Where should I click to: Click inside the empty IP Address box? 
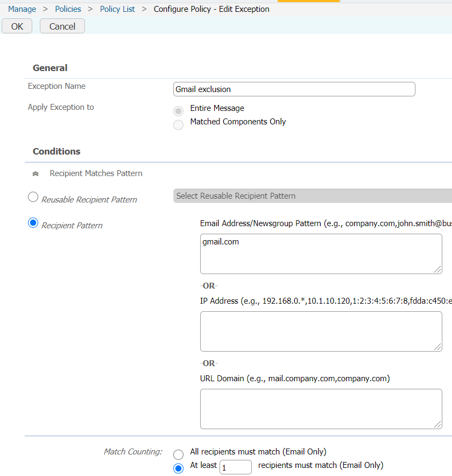(x=321, y=331)
